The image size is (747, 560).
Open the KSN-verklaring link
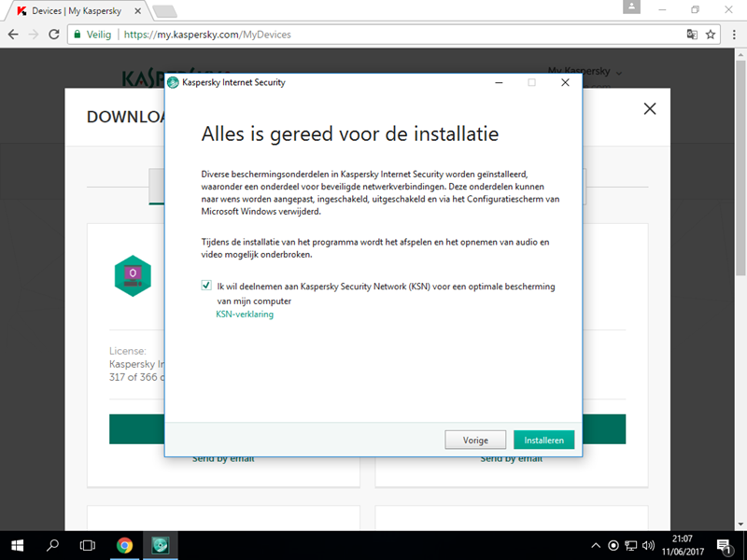(x=245, y=315)
